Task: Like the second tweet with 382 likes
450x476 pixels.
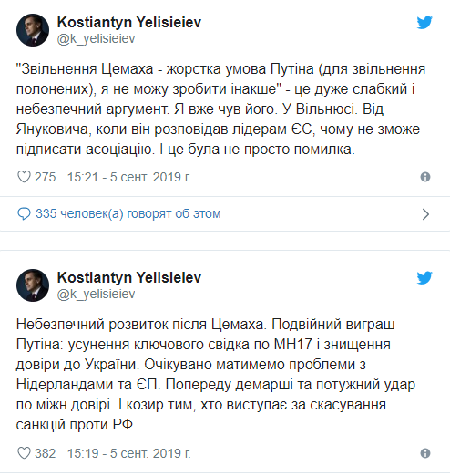Action: [24, 453]
